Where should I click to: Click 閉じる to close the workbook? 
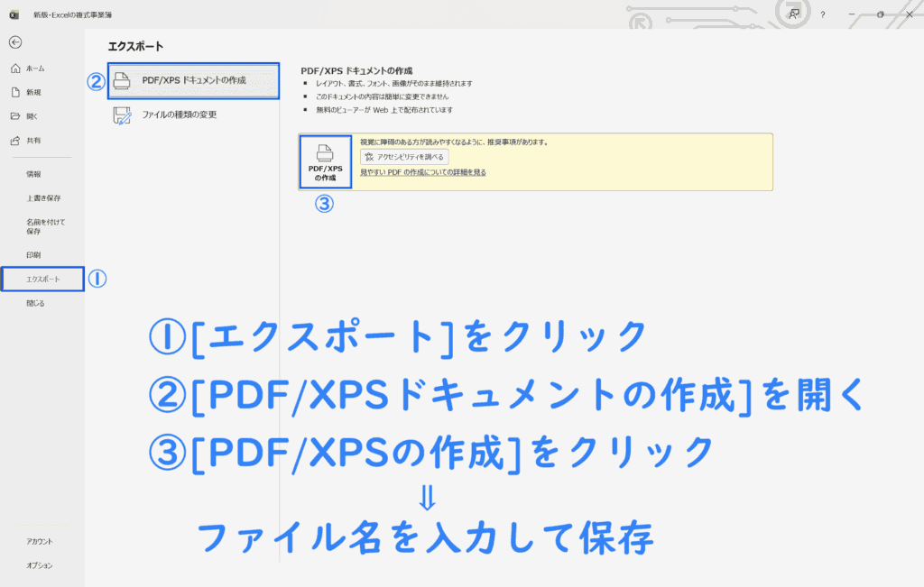[x=35, y=304]
